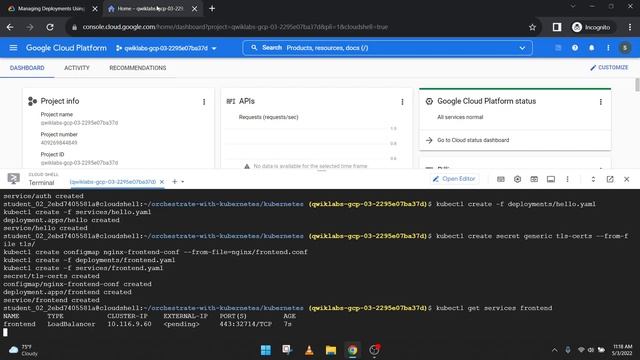Click Open Editor in Cloud Shell
Viewport: 640px width, 360px height.
(454, 179)
